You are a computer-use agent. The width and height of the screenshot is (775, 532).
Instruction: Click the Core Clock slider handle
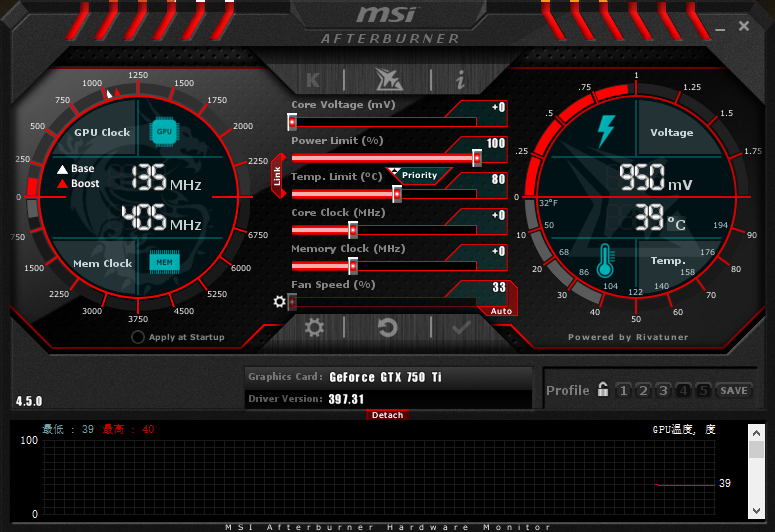click(353, 230)
